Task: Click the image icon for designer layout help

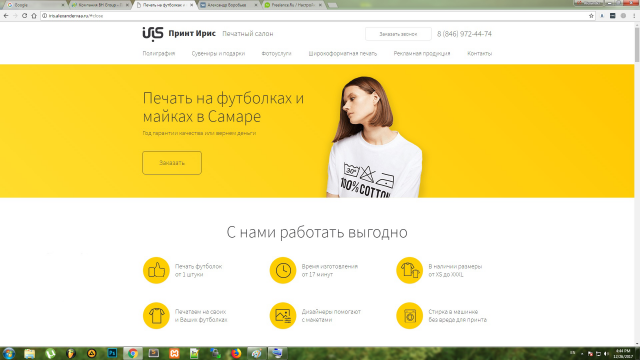Action: click(282, 316)
